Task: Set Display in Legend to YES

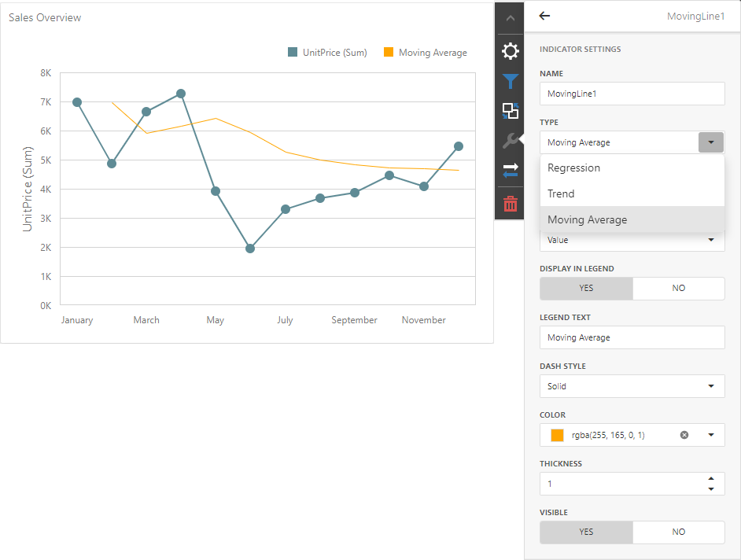Action: click(586, 288)
